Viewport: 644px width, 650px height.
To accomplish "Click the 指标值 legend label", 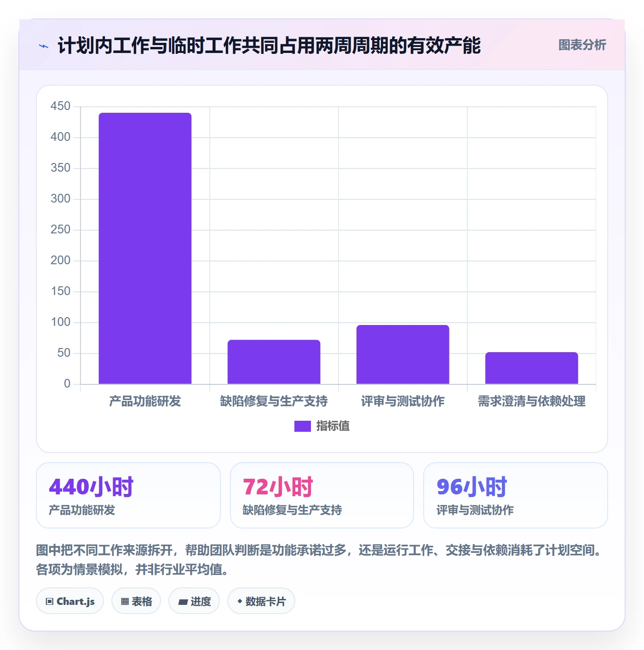I will 333,426.
